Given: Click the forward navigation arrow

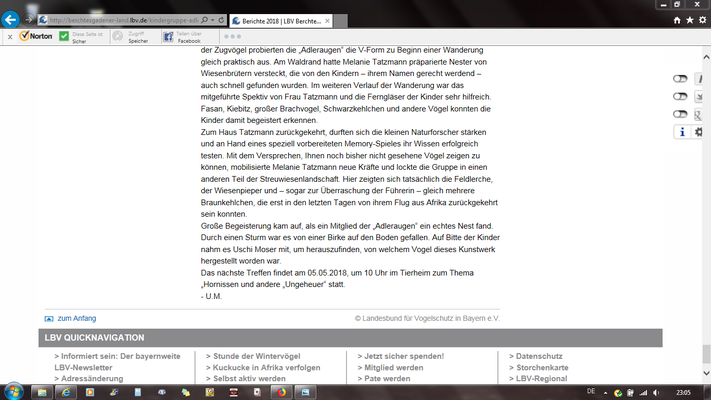Looking at the screenshot, I should pyautogui.click(x=29, y=20).
